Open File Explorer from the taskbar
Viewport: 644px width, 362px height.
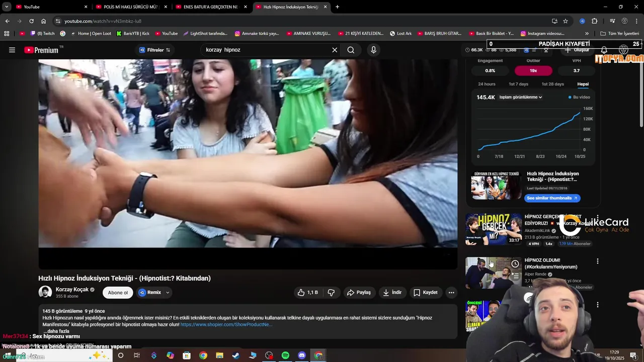tap(219, 355)
